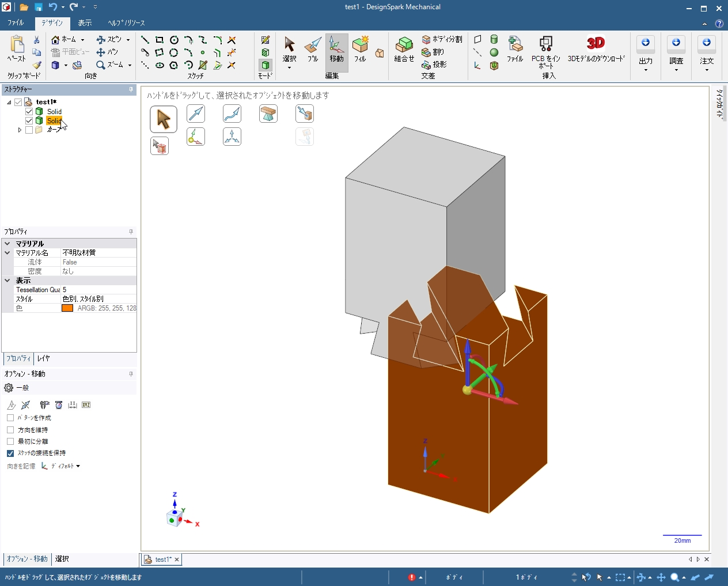The width and height of the screenshot is (728, 586).
Task: Switch to the 表示 ribbon tab
Action: pyautogui.click(x=85, y=23)
